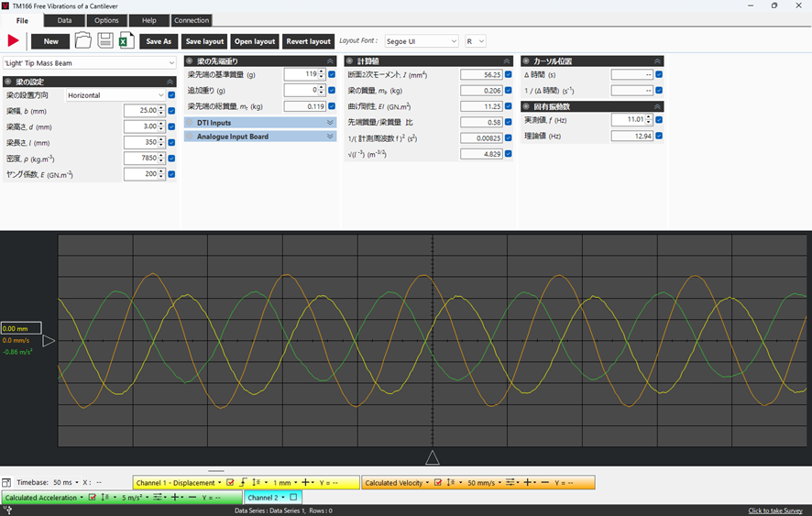Click the open folder icon
This screenshot has width=812, height=516.
click(x=82, y=40)
